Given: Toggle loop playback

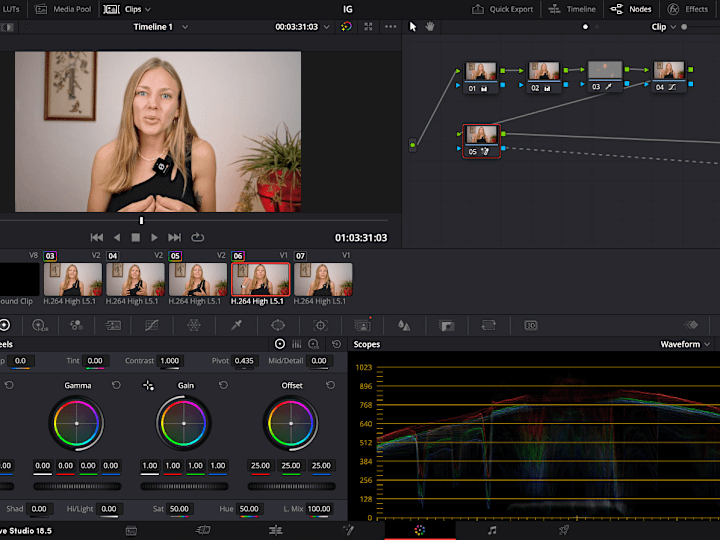Looking at the screenshot, I should (197, 237).
